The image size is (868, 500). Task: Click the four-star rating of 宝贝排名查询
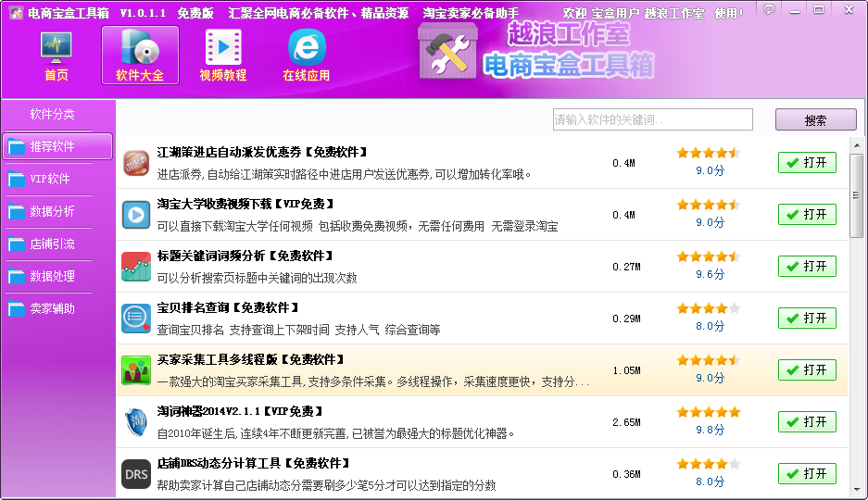709,308
